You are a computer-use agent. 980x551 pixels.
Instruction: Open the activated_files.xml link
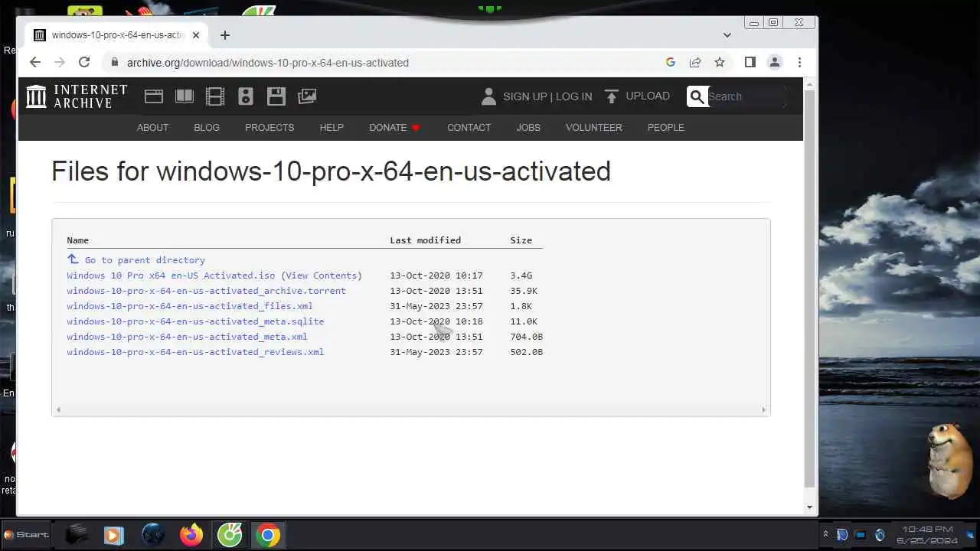pyautogui.click(x=190, y=306)
